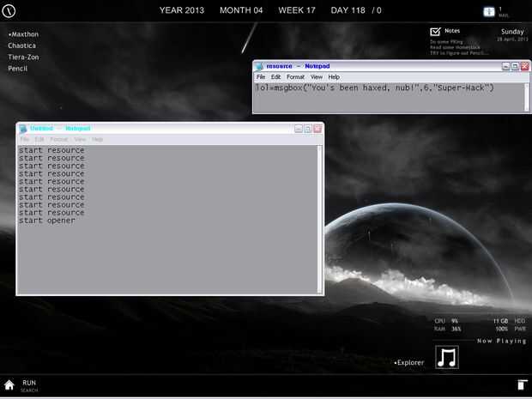Click the Notes widget title
The width and height of the screenshot is (532, 399).
click(x=452, y=31)
